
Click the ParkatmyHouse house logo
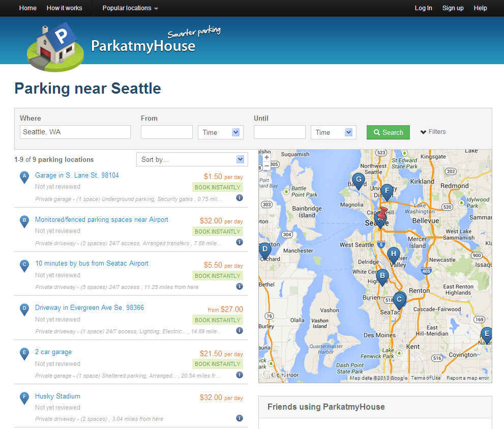(55, 46)
